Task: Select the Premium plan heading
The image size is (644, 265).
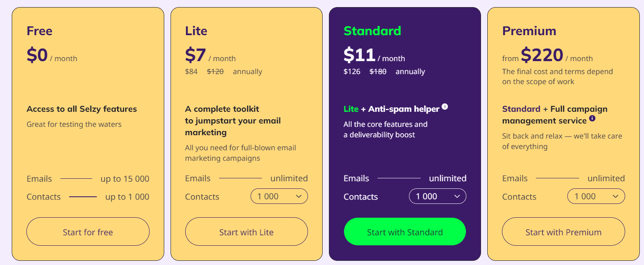Action: (529, 31)
